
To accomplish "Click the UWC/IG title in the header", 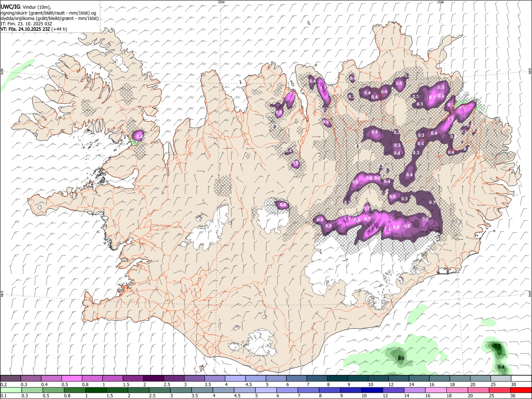I will pyautogui.click(x=10, y=7).
